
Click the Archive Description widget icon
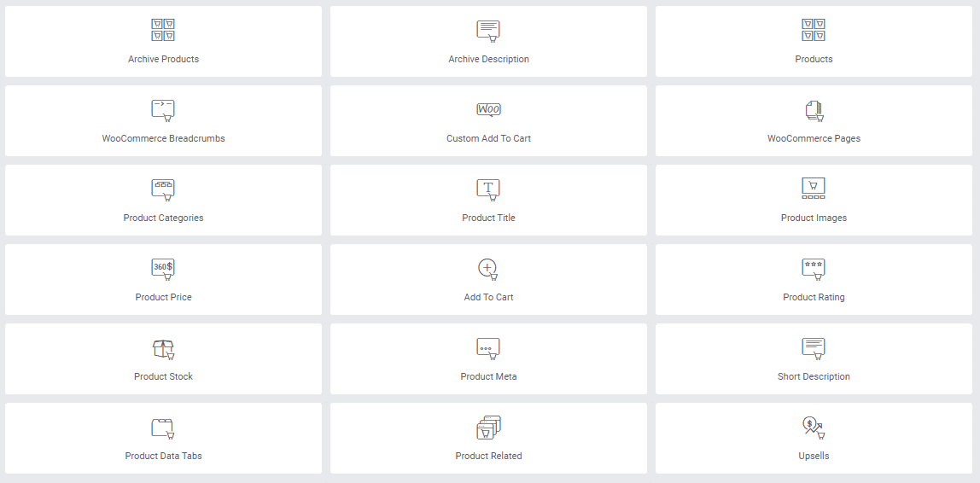pos(488,31)
